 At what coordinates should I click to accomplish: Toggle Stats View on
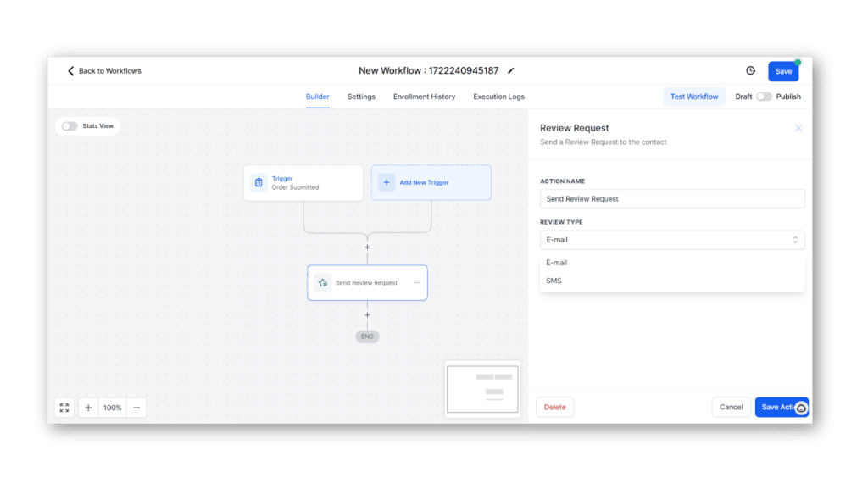(70, 125)
